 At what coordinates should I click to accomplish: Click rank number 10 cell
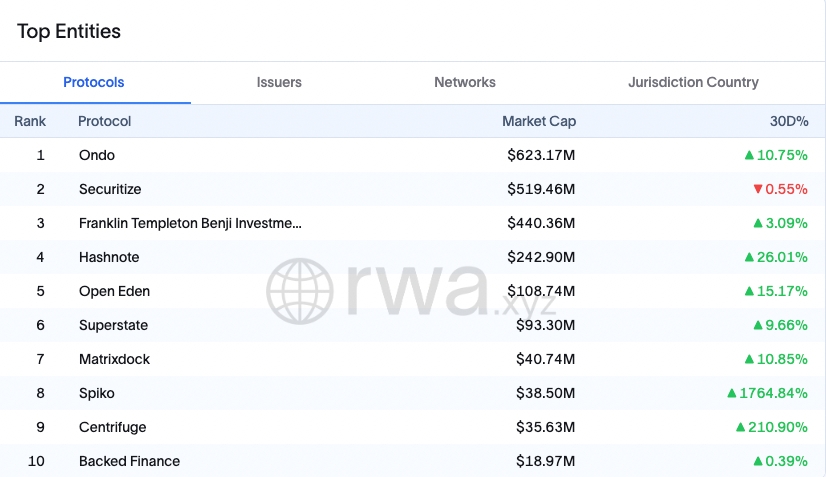36,461
